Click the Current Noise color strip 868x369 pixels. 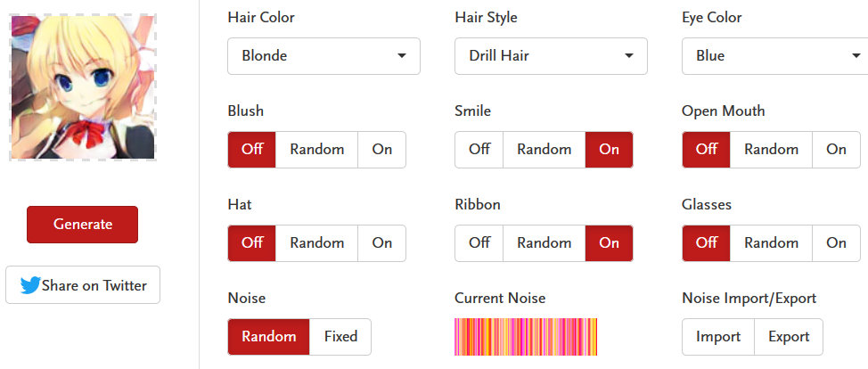526,337
